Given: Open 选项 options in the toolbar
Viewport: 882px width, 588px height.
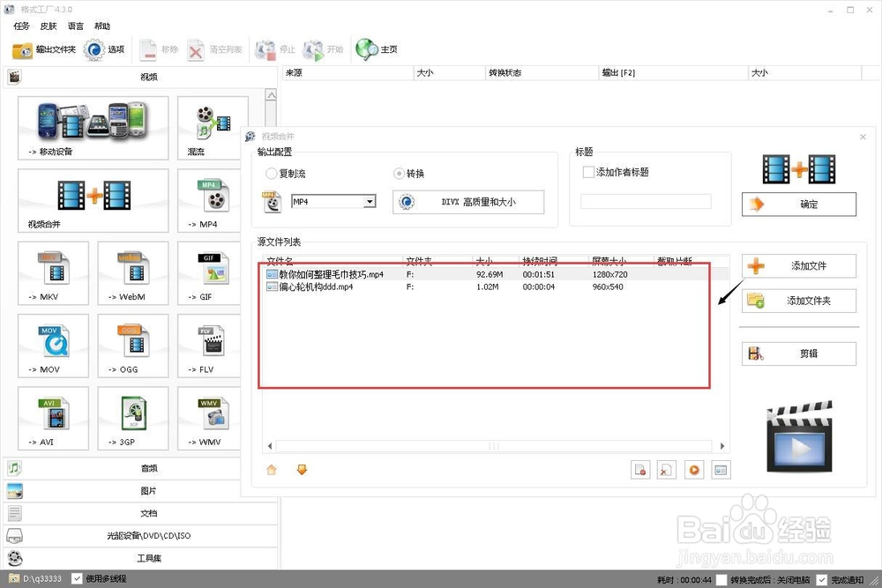Looking at the screenshot, I should pyautogui.click(x=104, y=50).
